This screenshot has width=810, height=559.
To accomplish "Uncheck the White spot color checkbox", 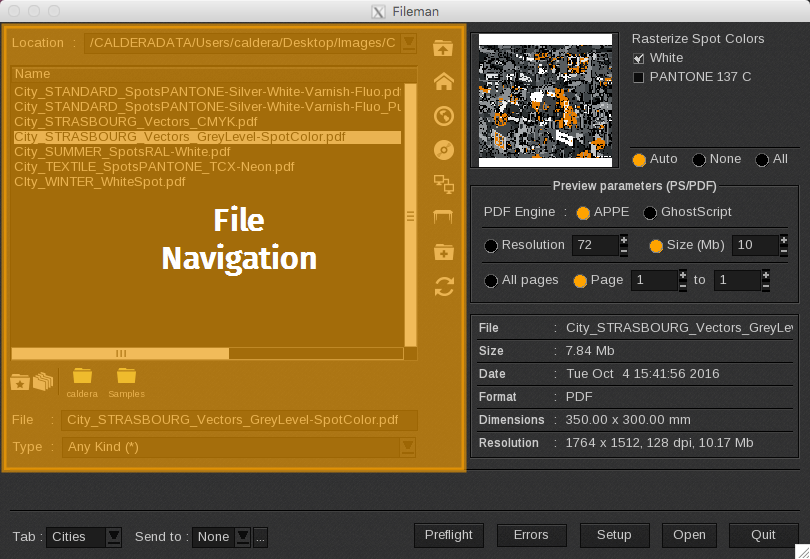I will (639, 58).
